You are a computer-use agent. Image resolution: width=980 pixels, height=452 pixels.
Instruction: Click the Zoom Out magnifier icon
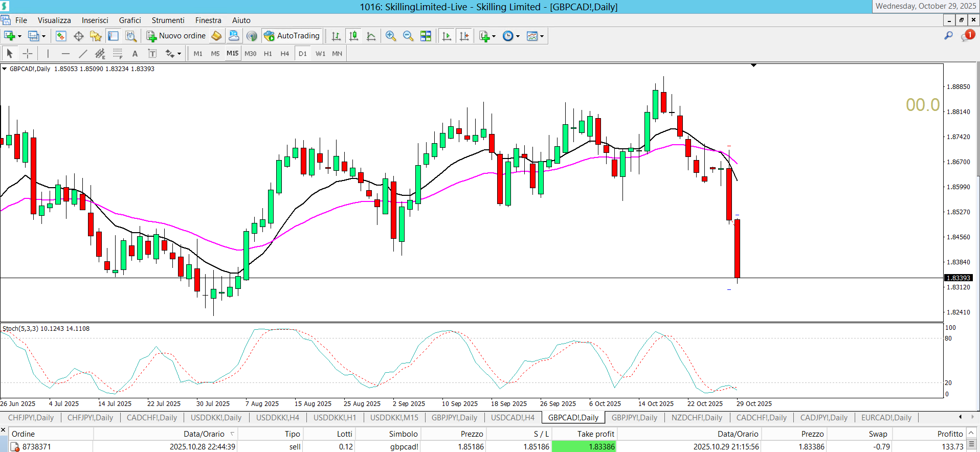[x=408, y=36]
